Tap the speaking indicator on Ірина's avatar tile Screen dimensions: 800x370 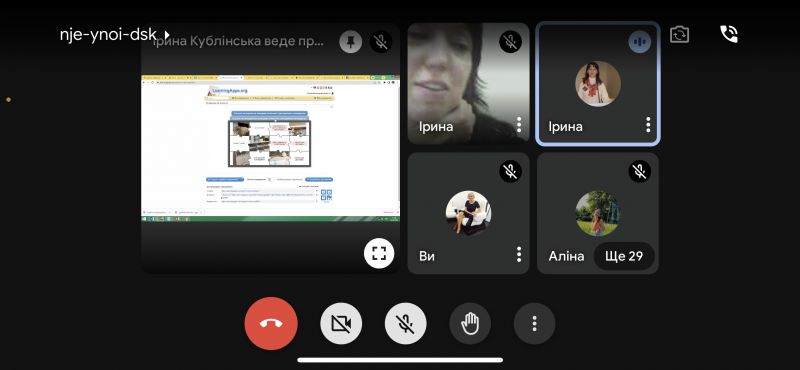click(x=639, y=42)
